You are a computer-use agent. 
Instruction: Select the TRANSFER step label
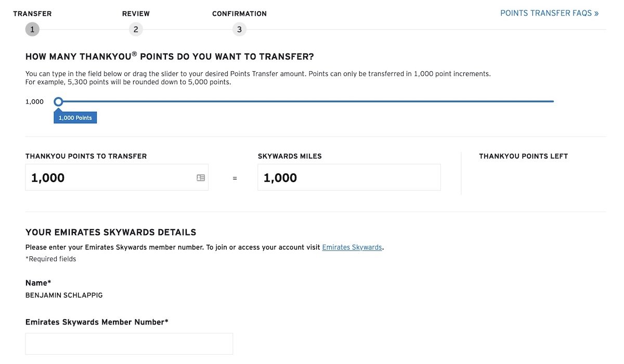click(32, 14)
